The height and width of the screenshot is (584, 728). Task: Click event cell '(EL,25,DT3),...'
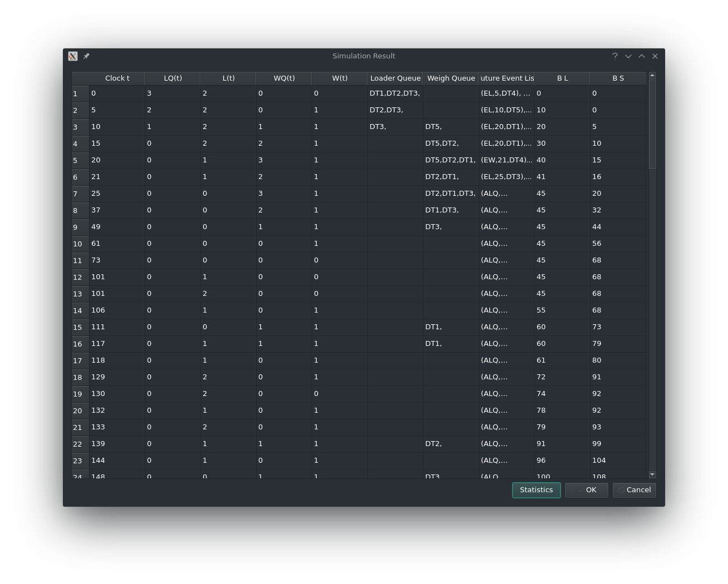506,177
